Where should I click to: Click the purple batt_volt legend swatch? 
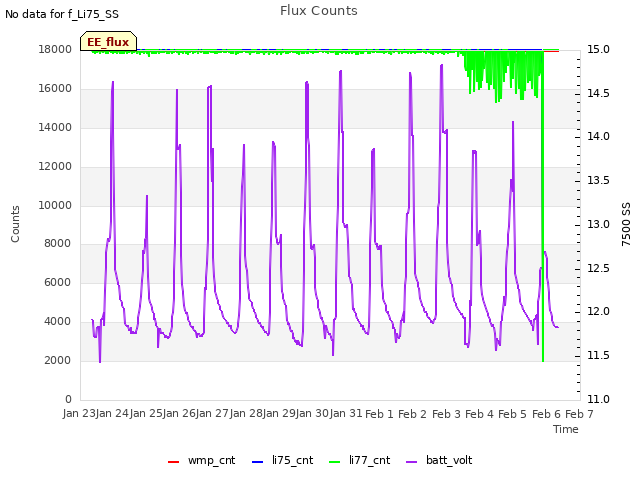[412, 462]
